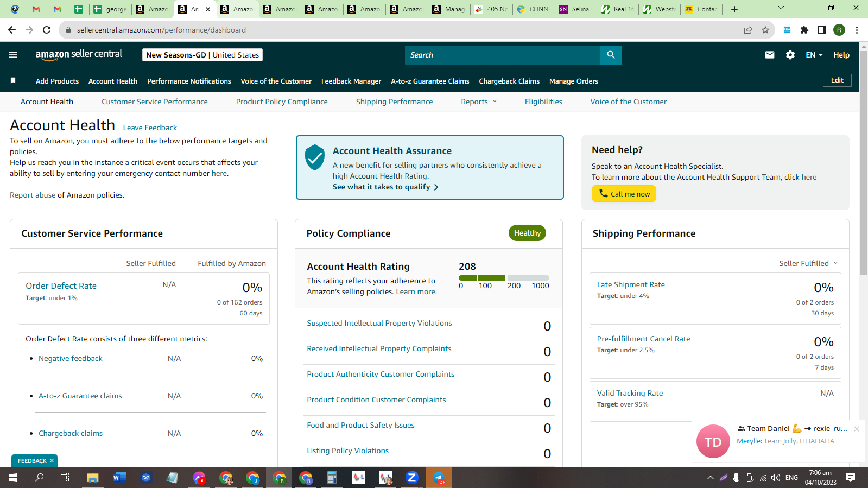
Task: Open the Product Policy Compliance tab
Action: [x=282, y=102]
